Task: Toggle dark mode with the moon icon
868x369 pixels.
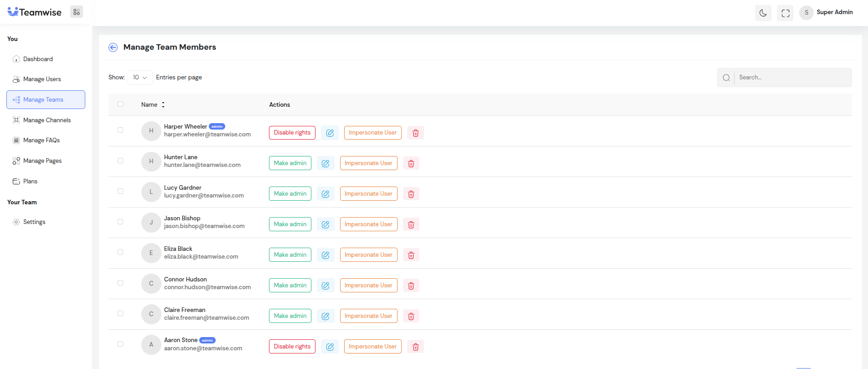Action: [763, 13]
